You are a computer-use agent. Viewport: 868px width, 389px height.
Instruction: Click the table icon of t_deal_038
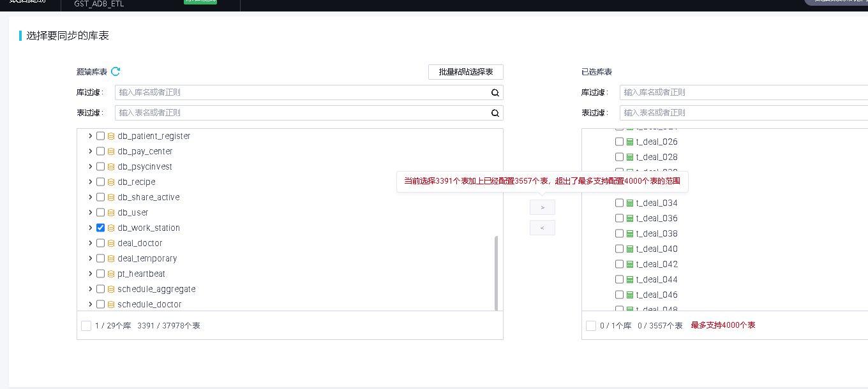[630, 233]
